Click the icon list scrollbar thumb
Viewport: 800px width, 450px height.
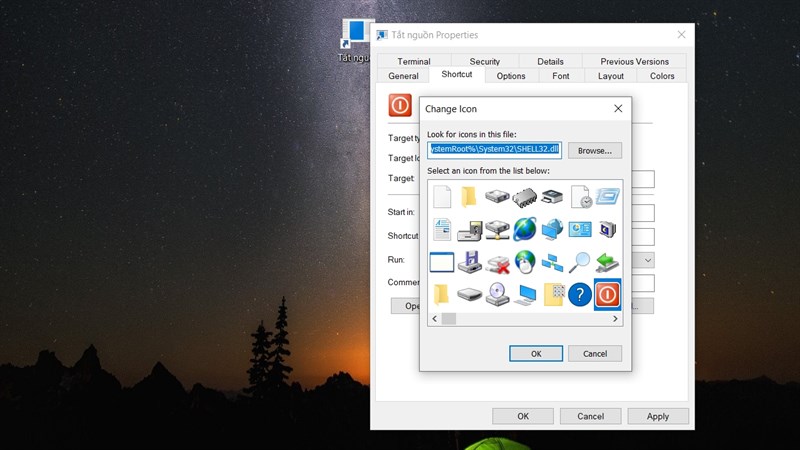click(449, 319)
